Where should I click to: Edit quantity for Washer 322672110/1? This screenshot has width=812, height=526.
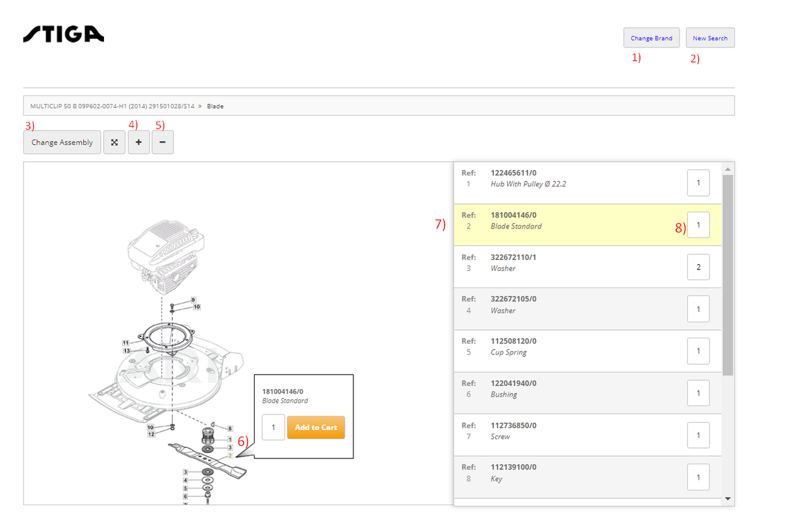(x=698, y=267)
